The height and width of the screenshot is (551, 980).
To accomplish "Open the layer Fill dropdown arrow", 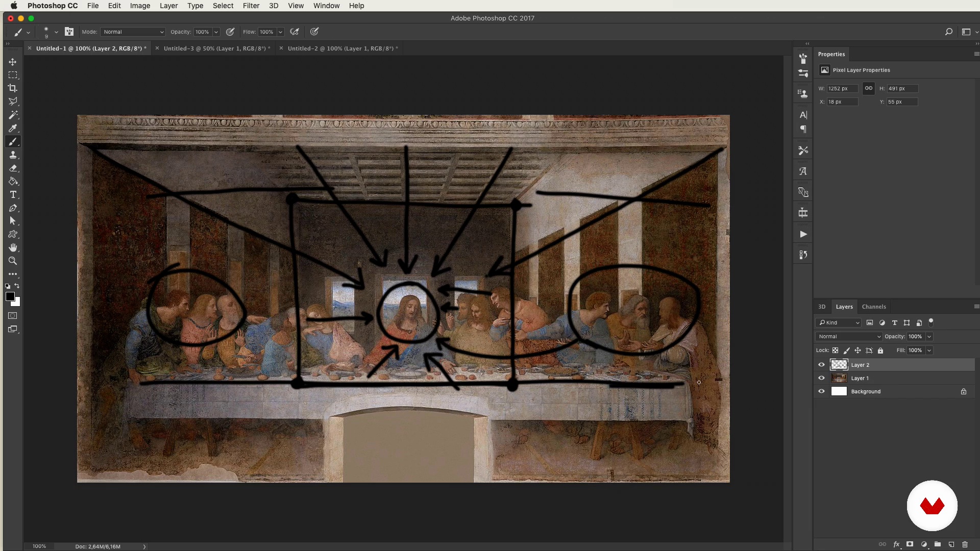I will pos(929,350).
